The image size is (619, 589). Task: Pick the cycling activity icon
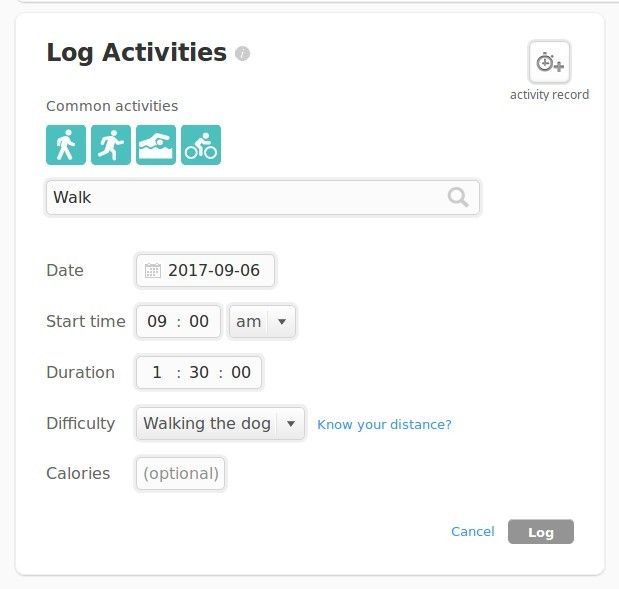point(201,145)
